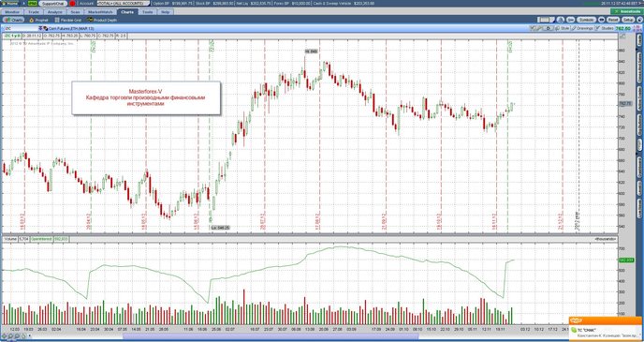Click the Volume label in lower panel
Image resolution: width=644 pixels, height=342 pixels.
pos(10,238)
